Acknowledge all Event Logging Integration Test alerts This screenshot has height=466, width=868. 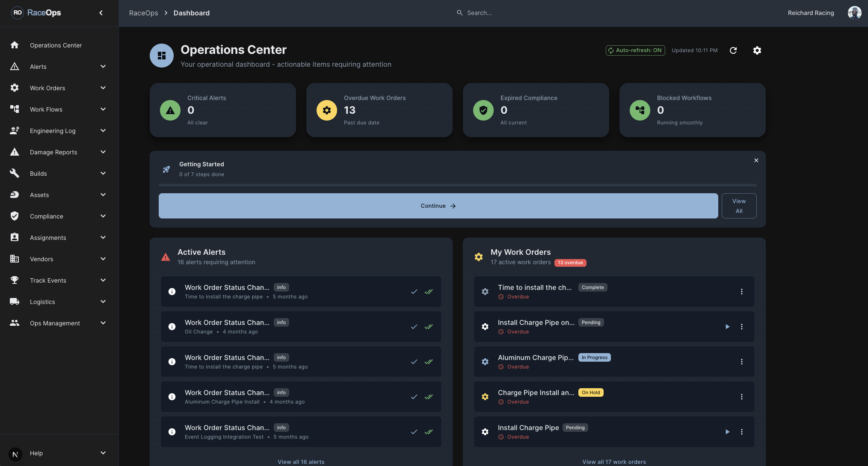[x=428, y=432]
